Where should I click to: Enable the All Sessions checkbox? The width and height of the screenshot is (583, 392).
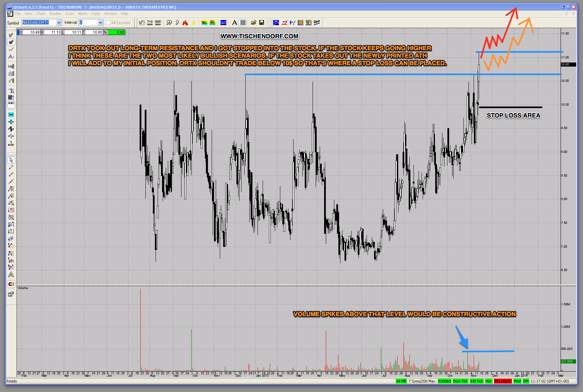pyautogui.click(x=108, y=23)
